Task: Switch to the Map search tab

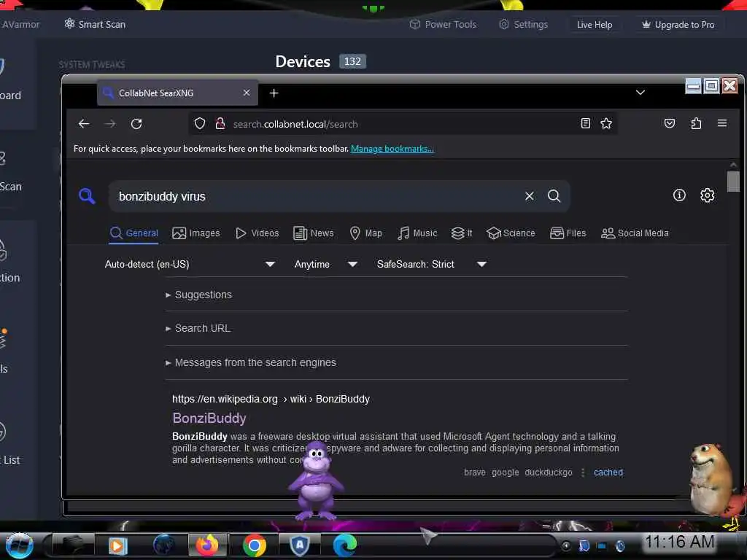Action: [366, 233]
